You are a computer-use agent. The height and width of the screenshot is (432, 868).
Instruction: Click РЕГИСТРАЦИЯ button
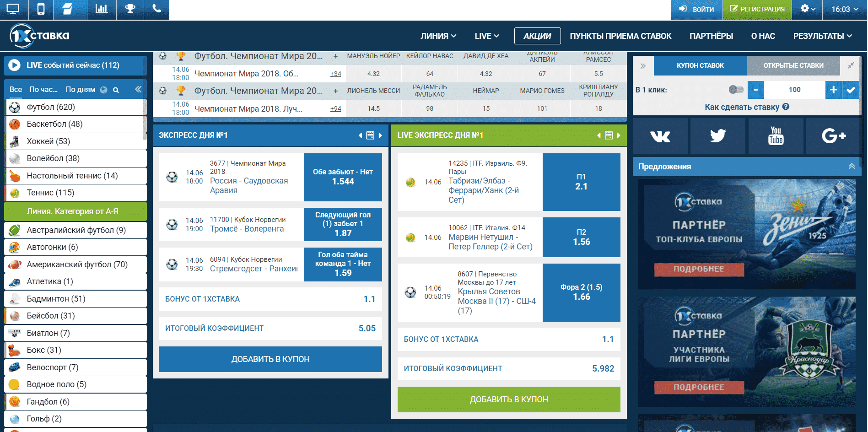757,9
